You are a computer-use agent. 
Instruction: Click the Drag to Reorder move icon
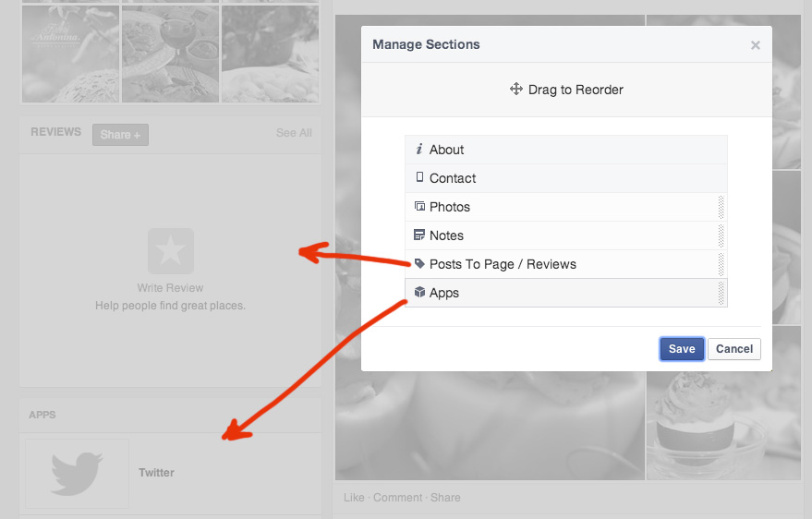pos(516,90)
